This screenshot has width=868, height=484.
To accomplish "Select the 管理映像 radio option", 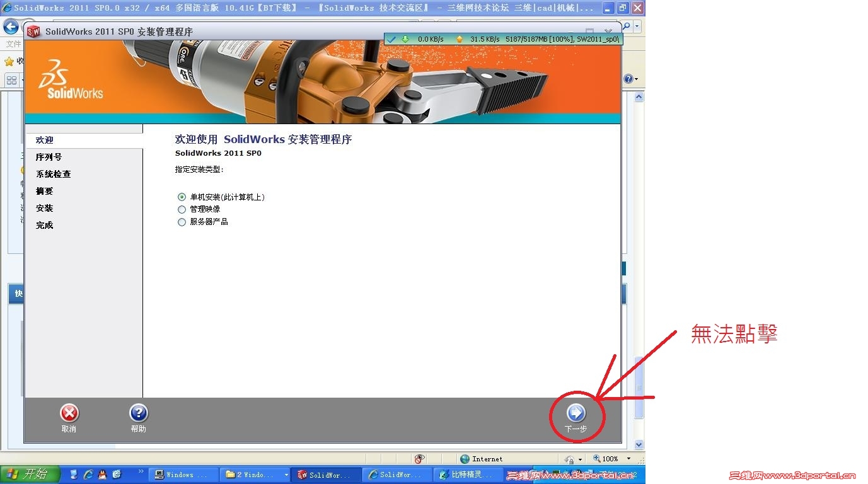I will (182, 209).
